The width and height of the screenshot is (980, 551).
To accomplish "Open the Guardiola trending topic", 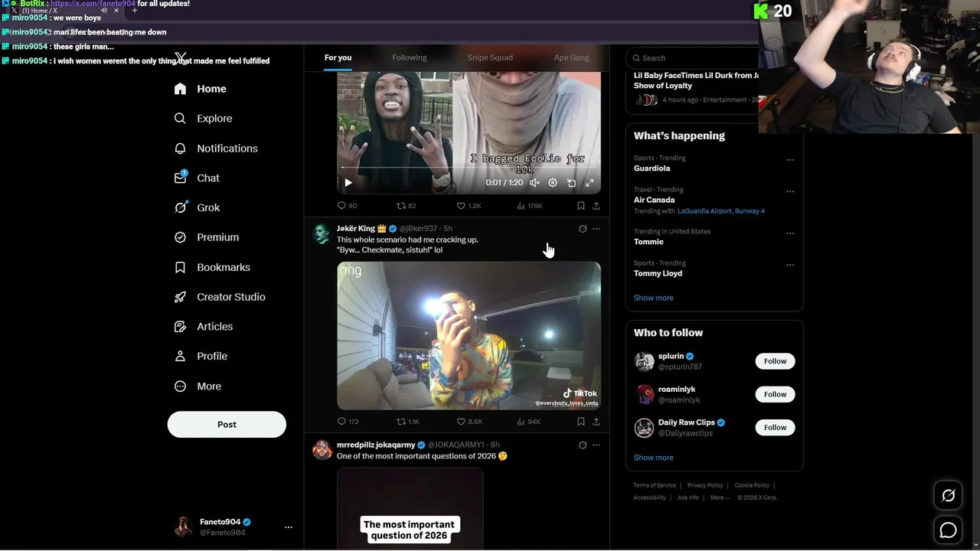I will click(652, 168).
